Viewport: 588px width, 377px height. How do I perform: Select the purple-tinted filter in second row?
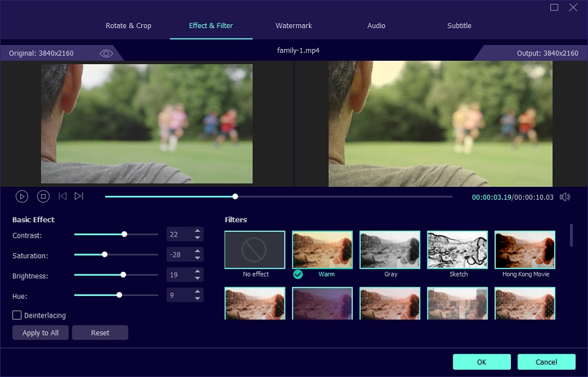click(322, 303)
